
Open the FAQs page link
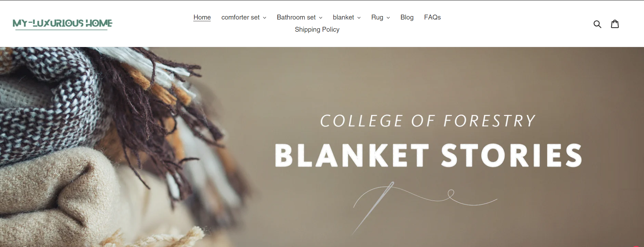coord(432,17)
